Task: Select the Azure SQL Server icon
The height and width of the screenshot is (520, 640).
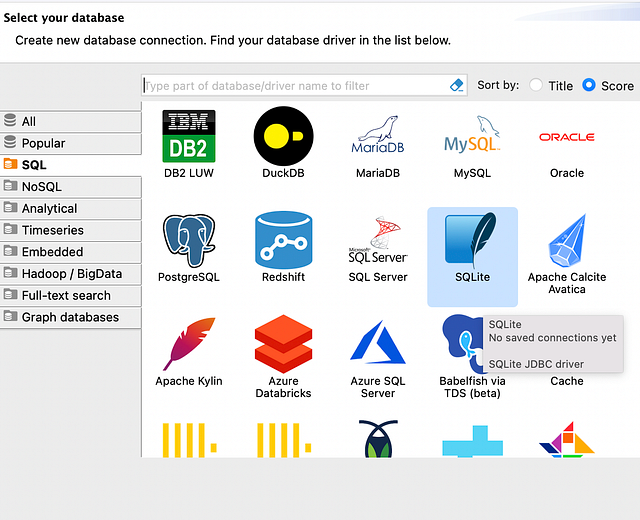Action: (378, 342)
